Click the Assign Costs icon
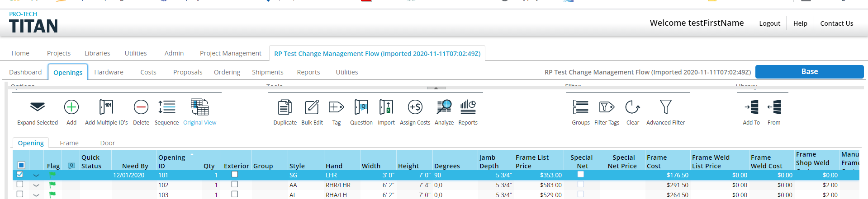Screen dimensions: 868x199 pos(415,107)
